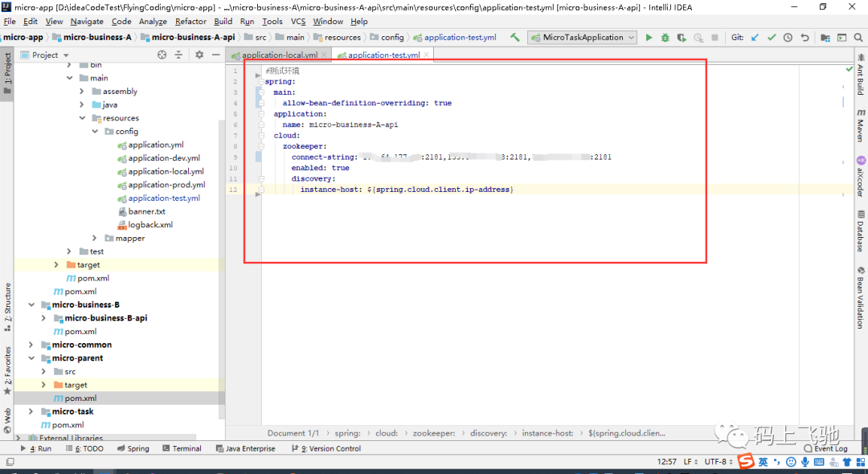This screenshot has height=474, width=868.
Task: Select application-prod.yml in project tree
Action: 166,185
